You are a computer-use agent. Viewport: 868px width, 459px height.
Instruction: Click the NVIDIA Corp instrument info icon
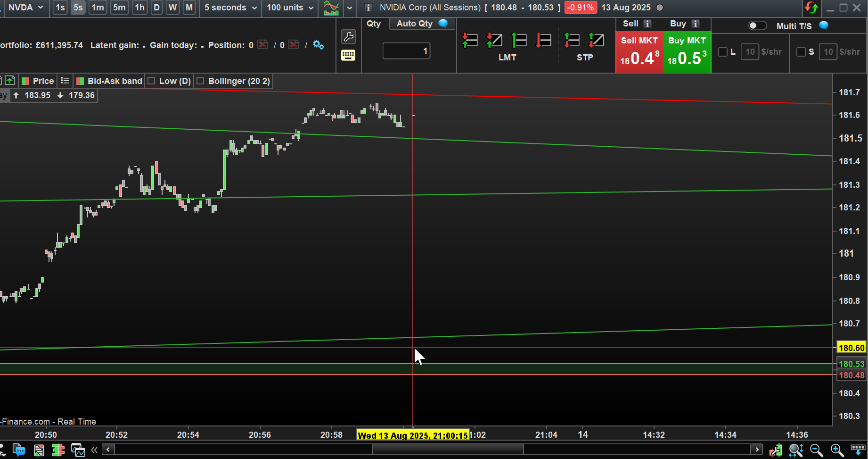pos(368,8)
